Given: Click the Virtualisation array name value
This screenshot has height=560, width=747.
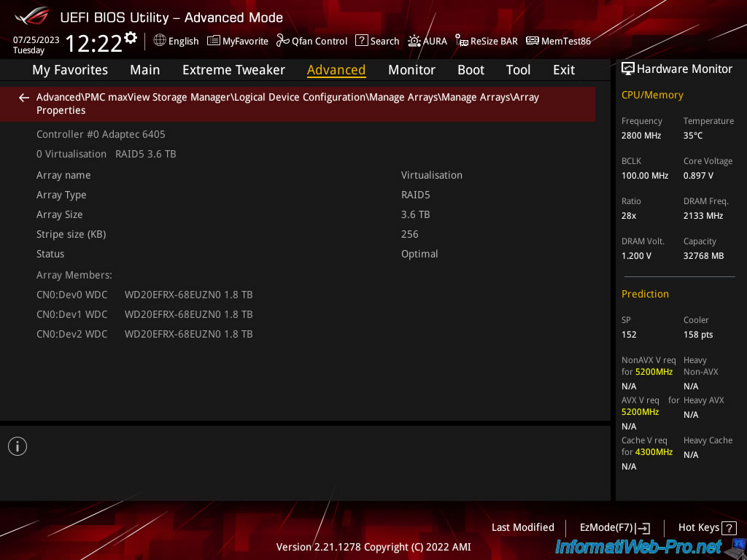Looking at the screenshot, I should pyautogui.click(x=432, y=175).
